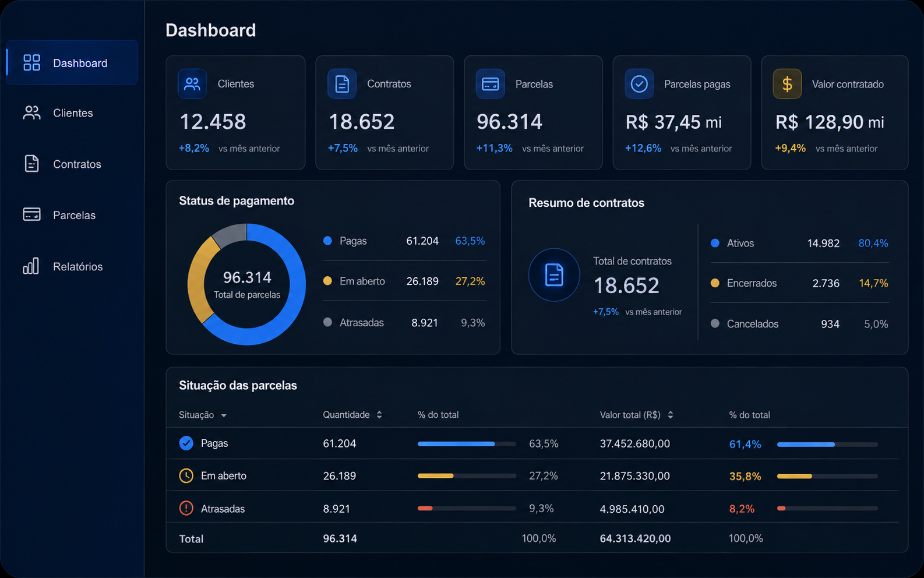Click the "8,2%" value in Atrasadas row
Viewport: 924px width, 578px height.
[742, 509]
